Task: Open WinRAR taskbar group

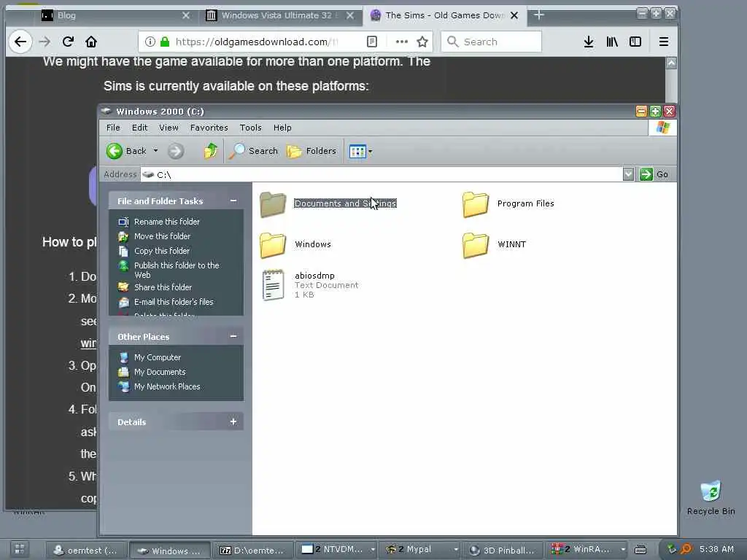Action: point(587,550)
